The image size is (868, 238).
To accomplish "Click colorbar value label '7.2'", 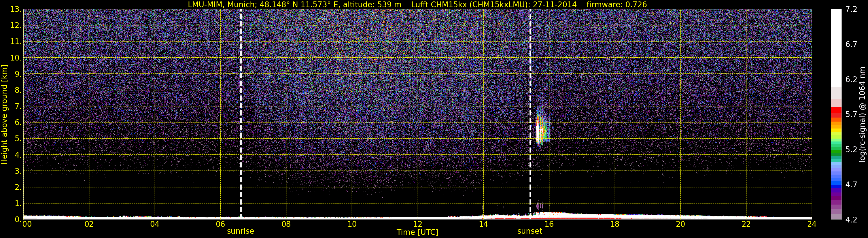I will pos(852,10).
